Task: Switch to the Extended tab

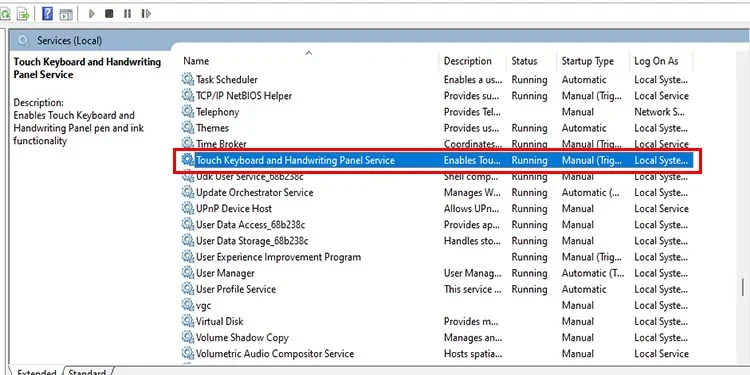Action: click(36, 372)
